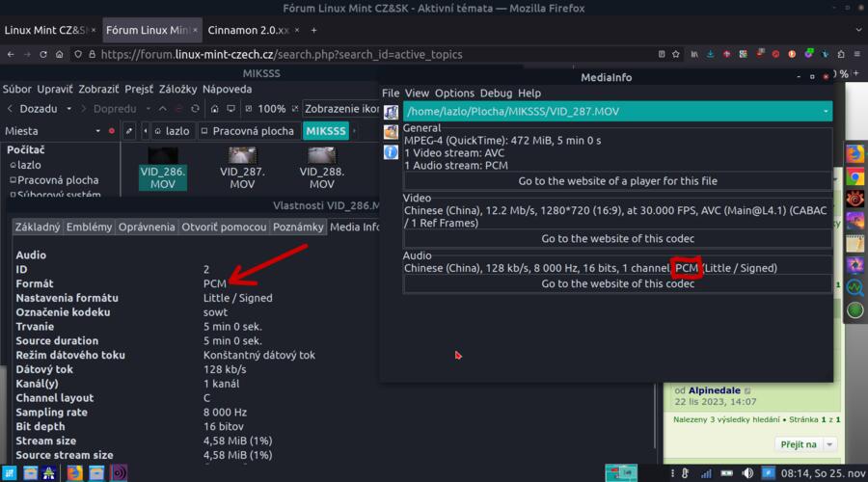
Task: Click the Chrome icon in the right dock
Action: pos(854,177)
